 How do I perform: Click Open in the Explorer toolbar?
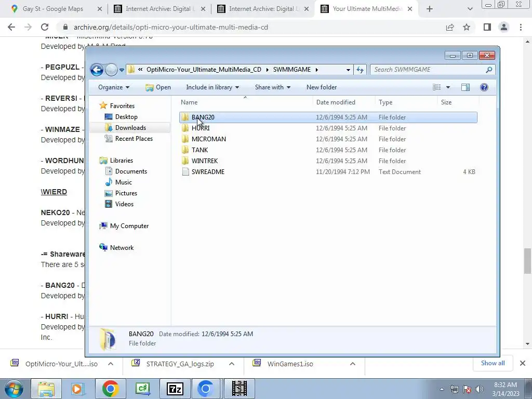pos(158,87)
